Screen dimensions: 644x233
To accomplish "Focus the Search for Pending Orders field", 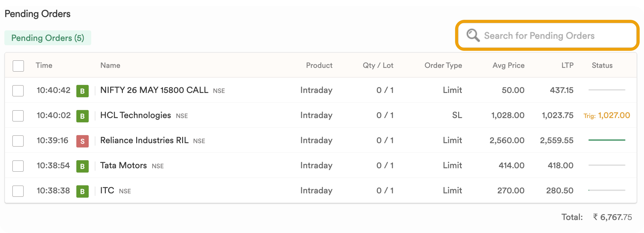I will pyautogui.click(x=547, y=35).
